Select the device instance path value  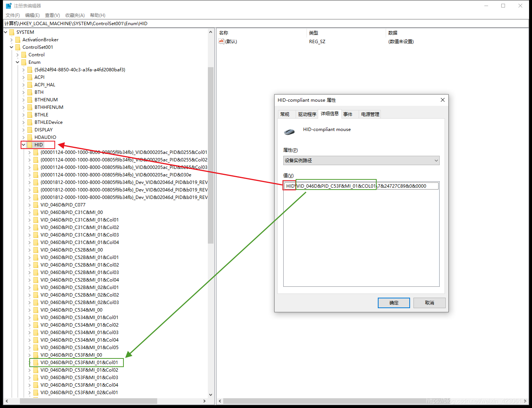coord(361,186)
